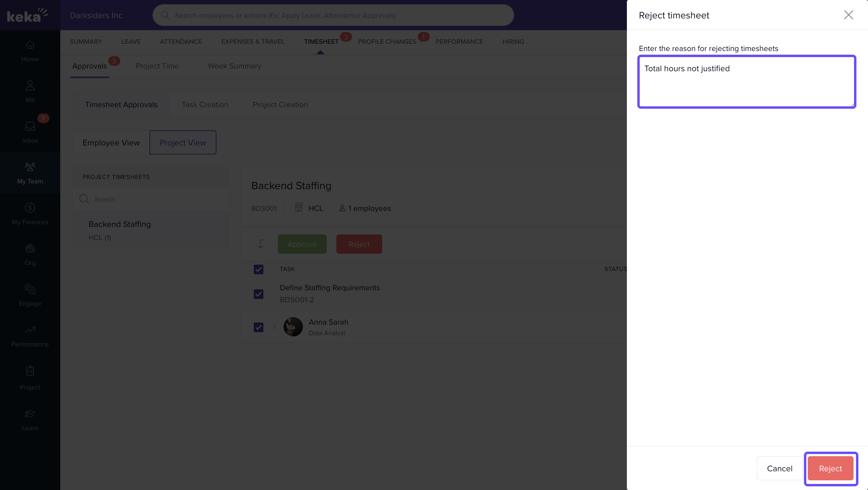Expand Anna Sarah's row chevron

point(274,327)
